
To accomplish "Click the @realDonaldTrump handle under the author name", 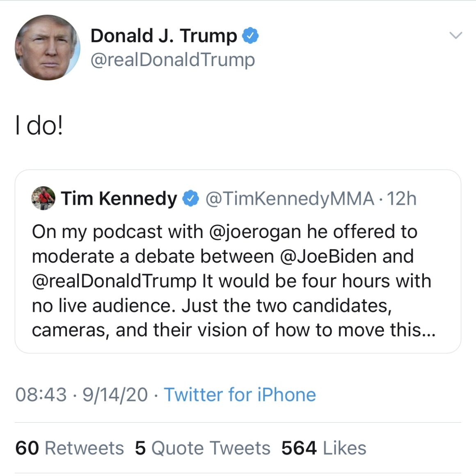I will (172, 60).
